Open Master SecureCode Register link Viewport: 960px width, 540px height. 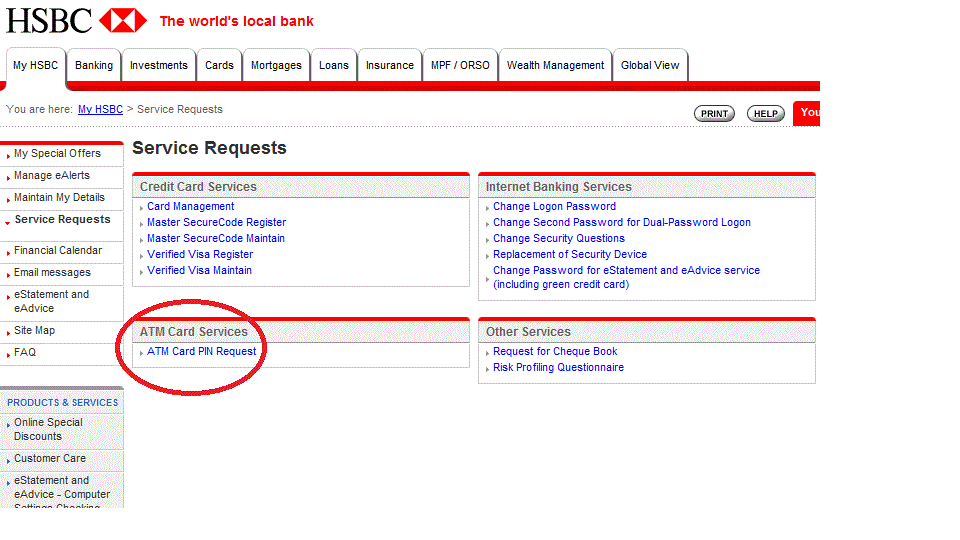216,222
